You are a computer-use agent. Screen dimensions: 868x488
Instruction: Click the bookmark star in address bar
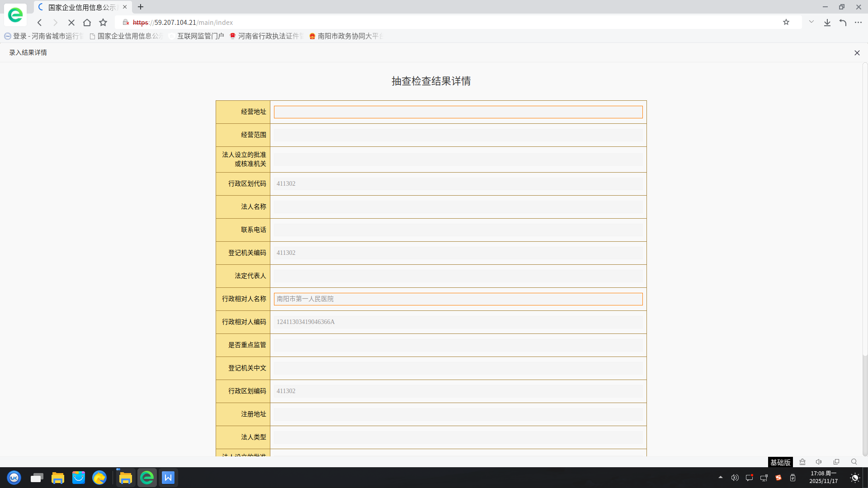click(x=786, y=22)
